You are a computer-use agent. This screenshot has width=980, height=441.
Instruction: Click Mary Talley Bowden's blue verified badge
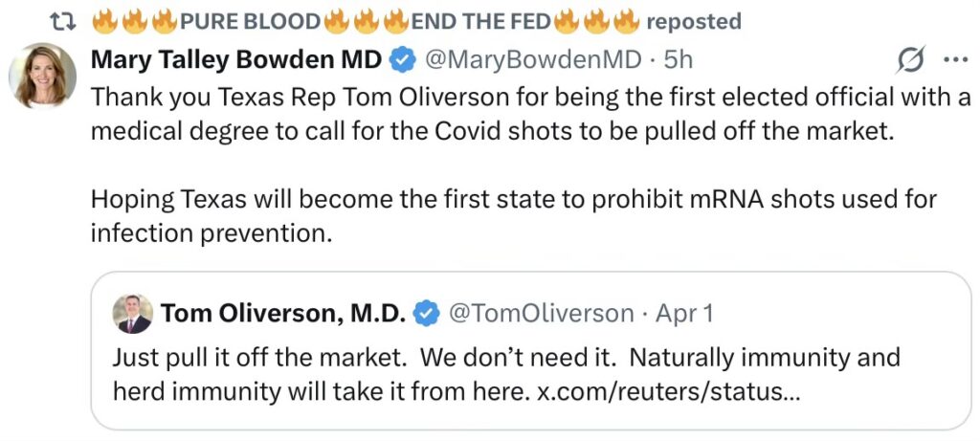point(402,59)
